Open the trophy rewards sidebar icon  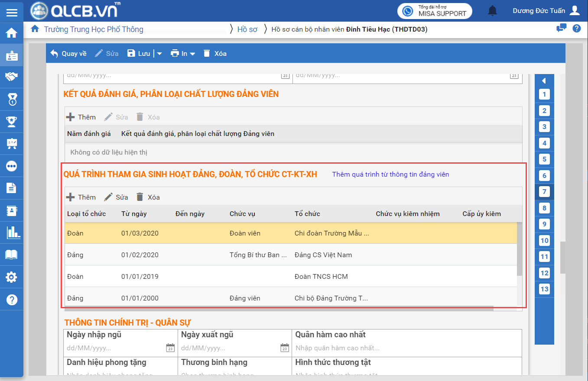tap(12, 121)
